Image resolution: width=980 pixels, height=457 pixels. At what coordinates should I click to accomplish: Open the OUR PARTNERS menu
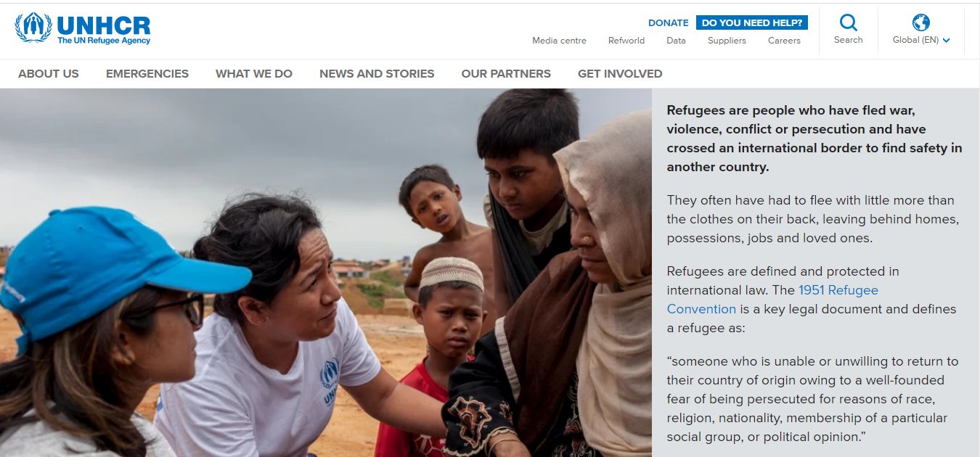(x=506, y=73)
